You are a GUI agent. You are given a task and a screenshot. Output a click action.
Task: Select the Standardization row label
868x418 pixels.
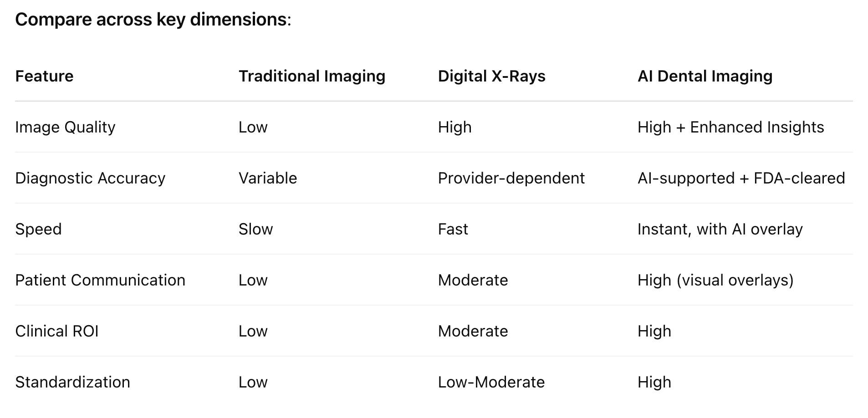pos(72,382)
